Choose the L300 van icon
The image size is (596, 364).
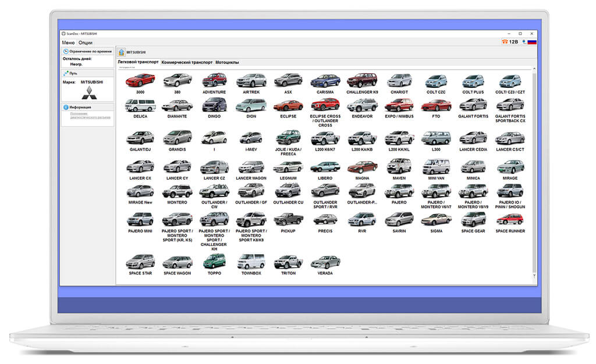[x=436, y=137]
